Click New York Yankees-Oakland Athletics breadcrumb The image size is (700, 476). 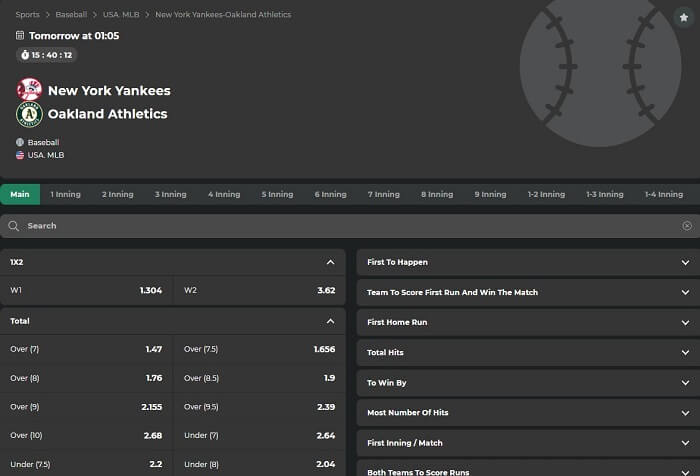[223, 14]
